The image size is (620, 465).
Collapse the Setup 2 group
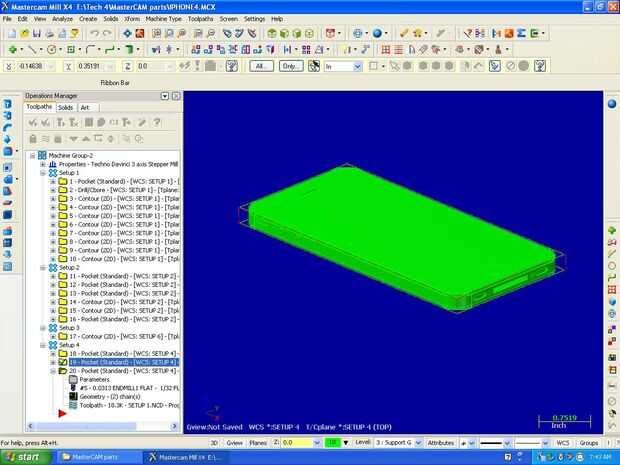pyautogui.click(x=43, y=268)
